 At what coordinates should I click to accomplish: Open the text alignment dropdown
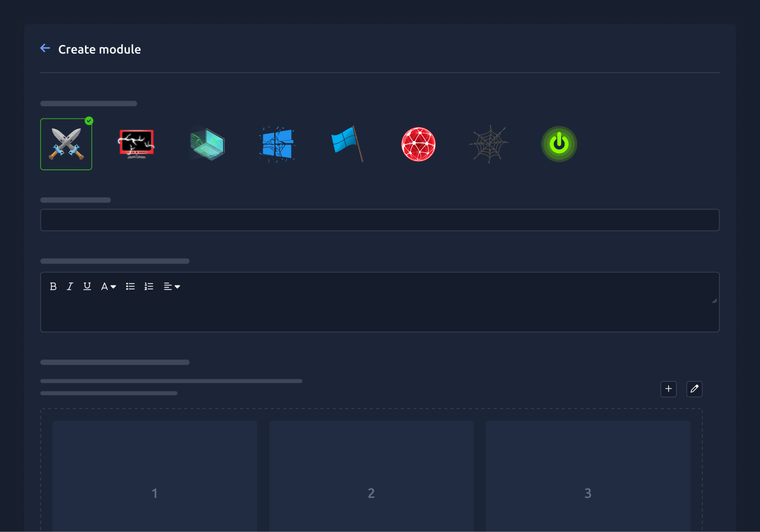(172, 286)
